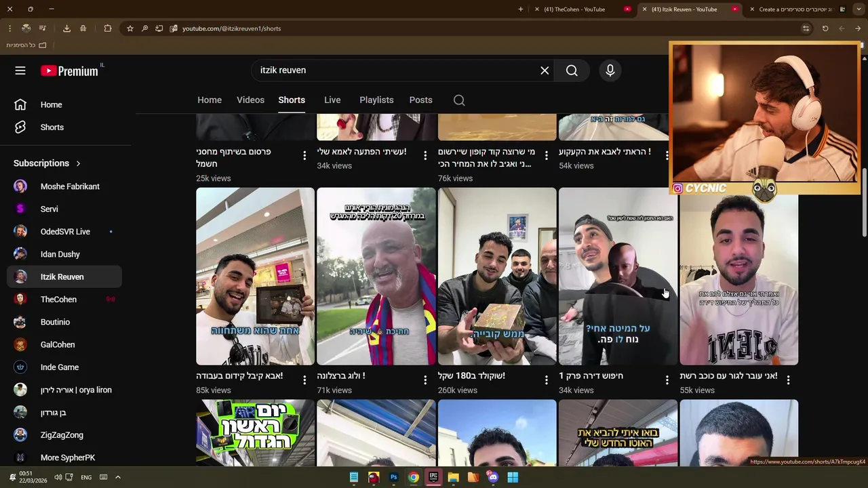Open options for 'פרסום בשיתוף מחסני חשמל' short
This screenshot has height=488, width=868.
click(x=304, y=156)
